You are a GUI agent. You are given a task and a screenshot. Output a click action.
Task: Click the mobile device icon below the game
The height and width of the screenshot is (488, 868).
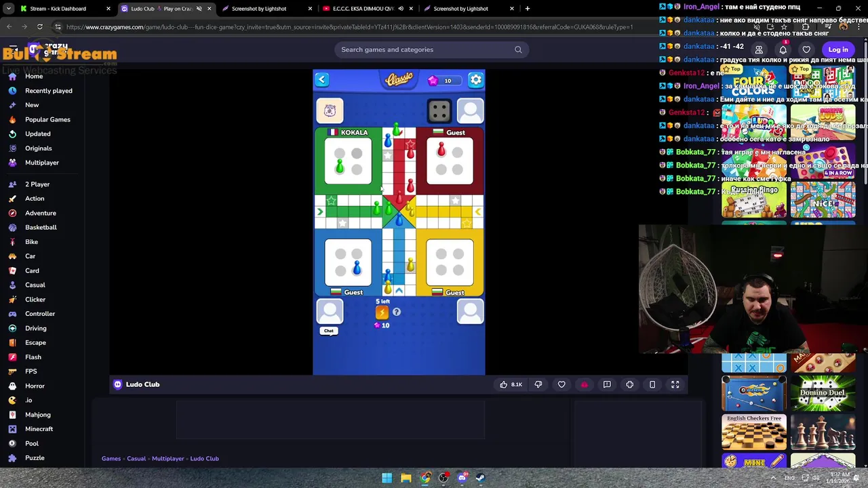click(x=652, y=384)
